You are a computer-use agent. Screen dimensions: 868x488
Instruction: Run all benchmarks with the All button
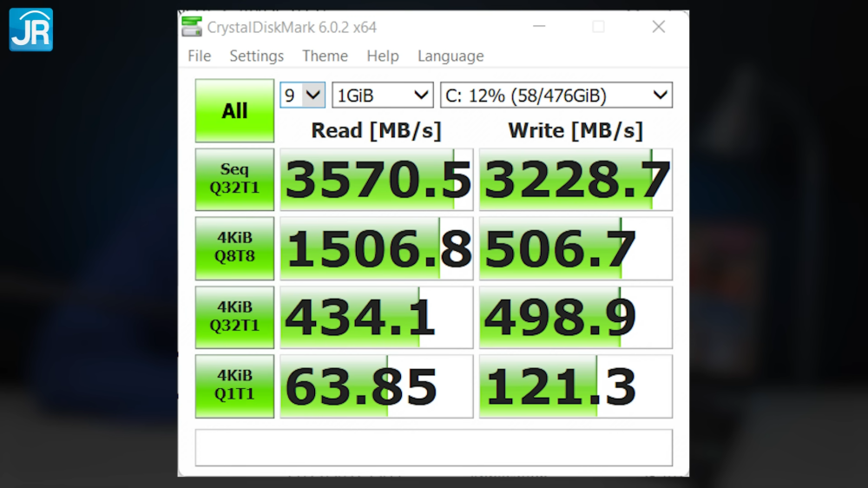(234, 111)
